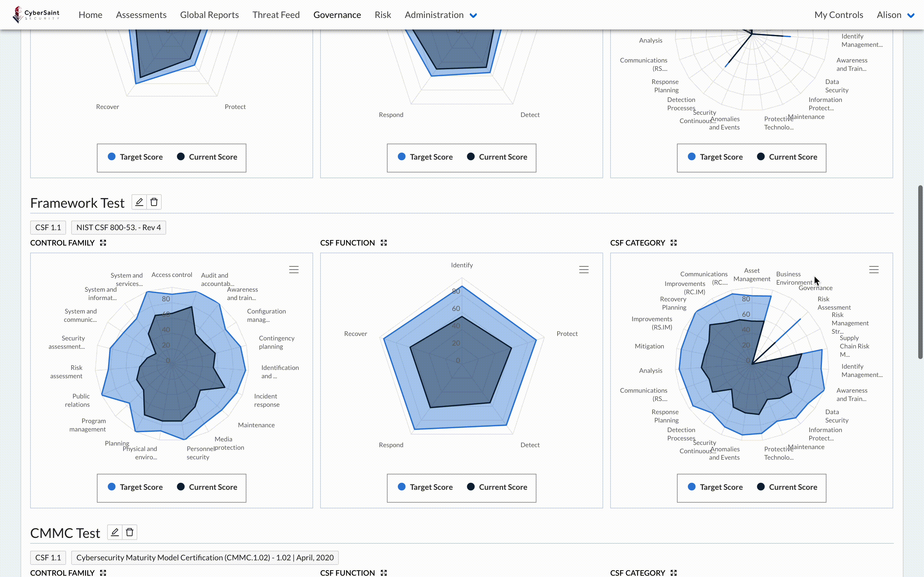Screen dimensions: 924x577
Task: Click the Threat Feed navigation link
Action: [x=275, y=15]
